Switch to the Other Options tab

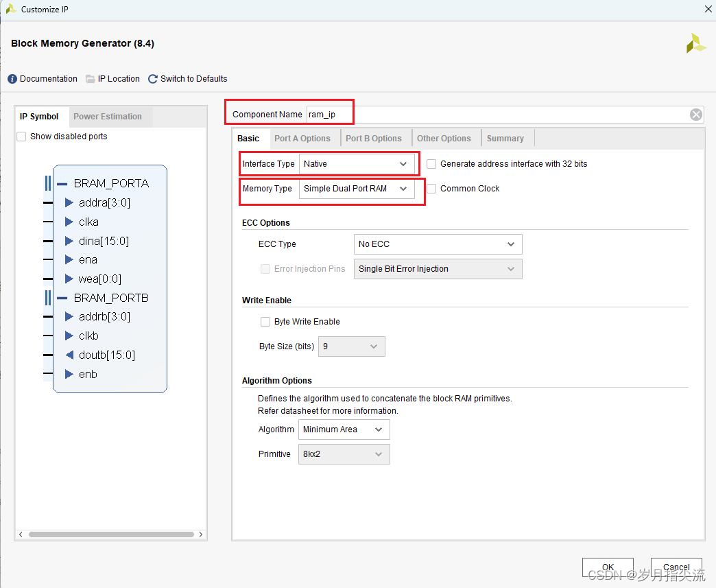(x=444, y=139)
